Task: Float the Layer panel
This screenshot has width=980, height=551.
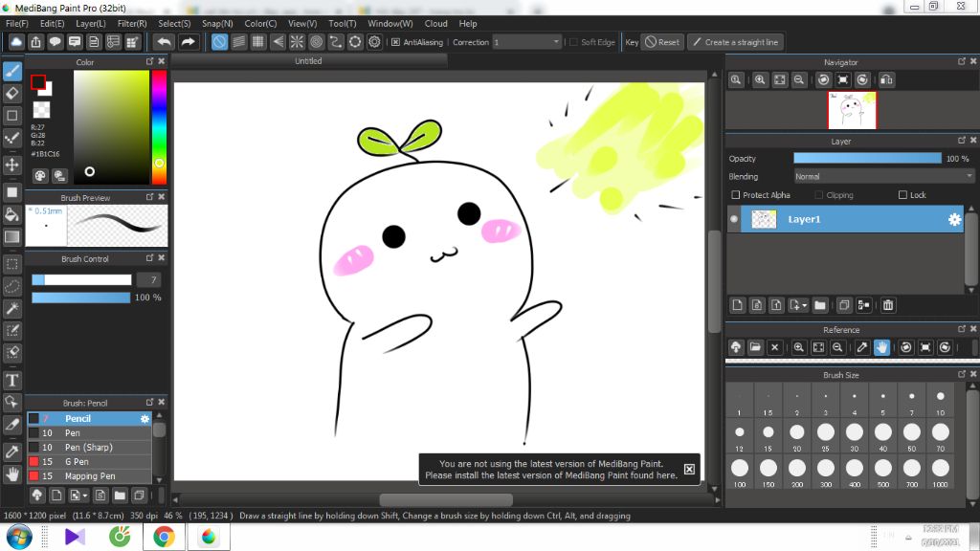Action: (961, 141)
